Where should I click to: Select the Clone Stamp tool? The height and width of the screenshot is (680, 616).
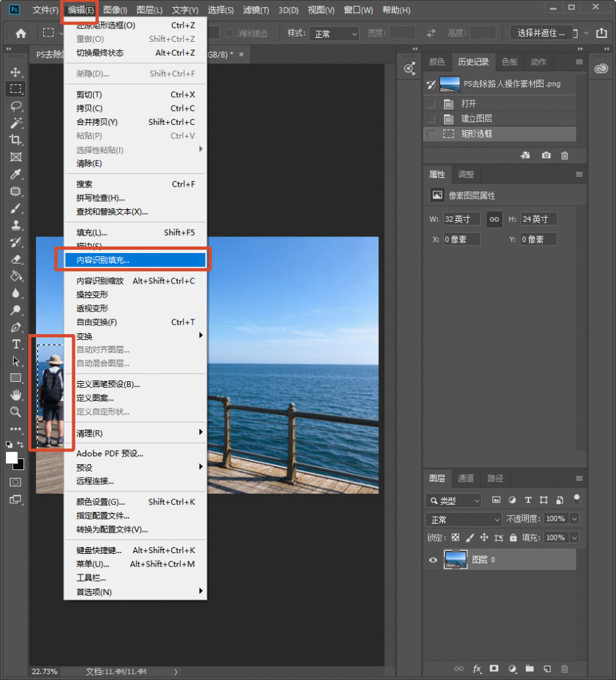point(16,225)
